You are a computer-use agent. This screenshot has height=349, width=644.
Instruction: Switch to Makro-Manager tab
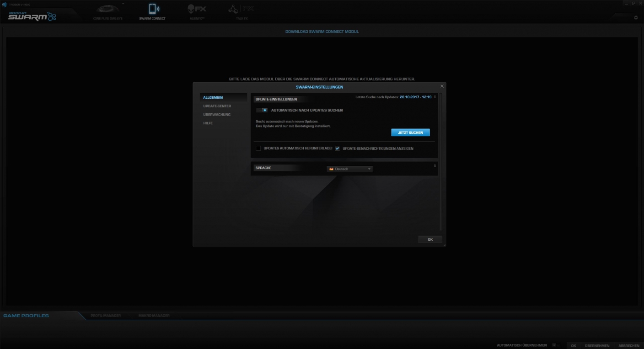tap(154, 316)
